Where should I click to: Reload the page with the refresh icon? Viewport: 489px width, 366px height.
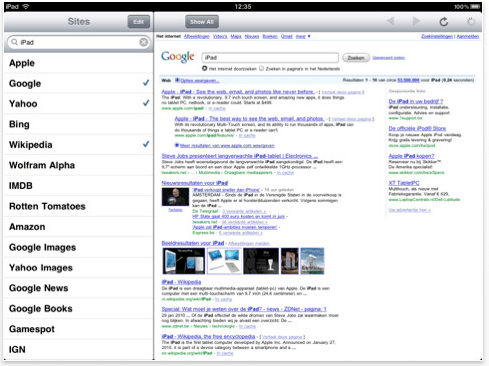[443, 22]
